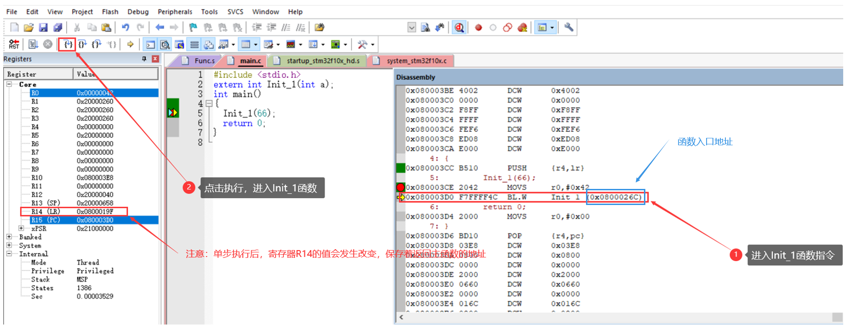The image size is (868, 336).
Task: Insert or remove a breakpoint (red dot)
Action: [x=478, y=28]
